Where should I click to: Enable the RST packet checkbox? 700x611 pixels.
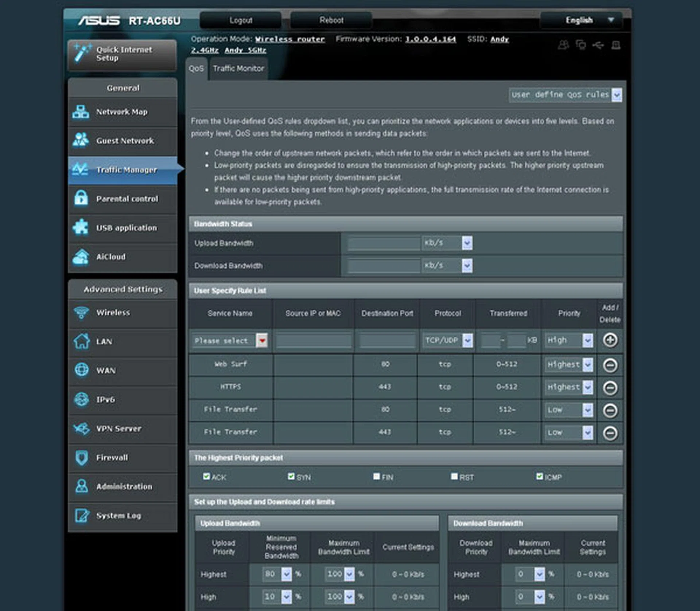click(454, 477)
